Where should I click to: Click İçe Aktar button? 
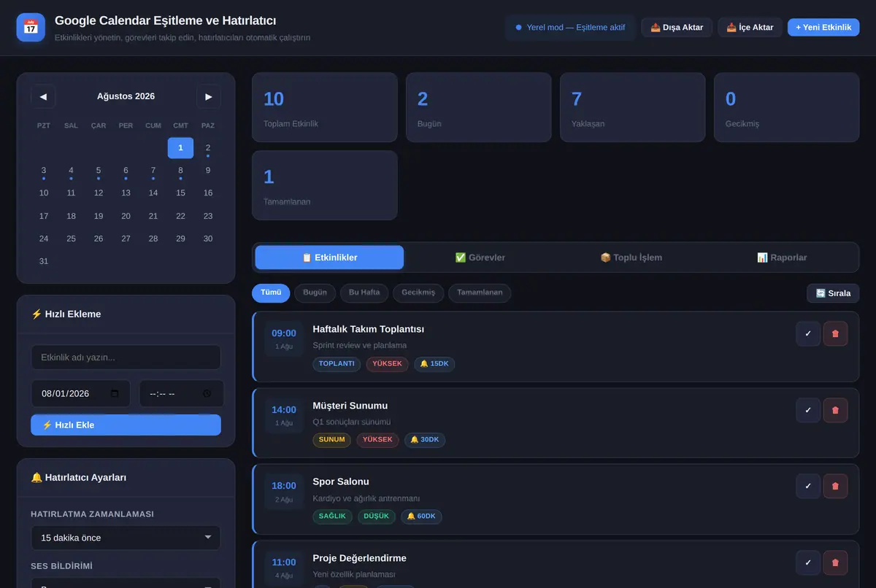[x=750, y=28]
